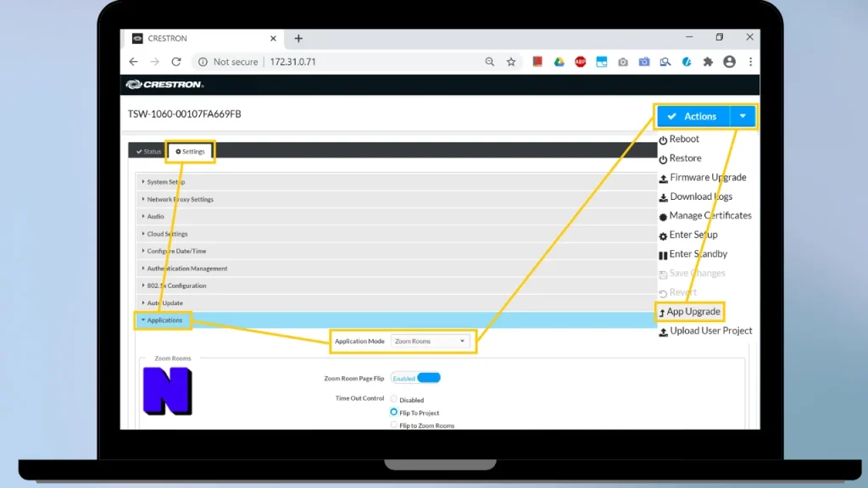Click the red bookmark extension icon

click(537, 61)
